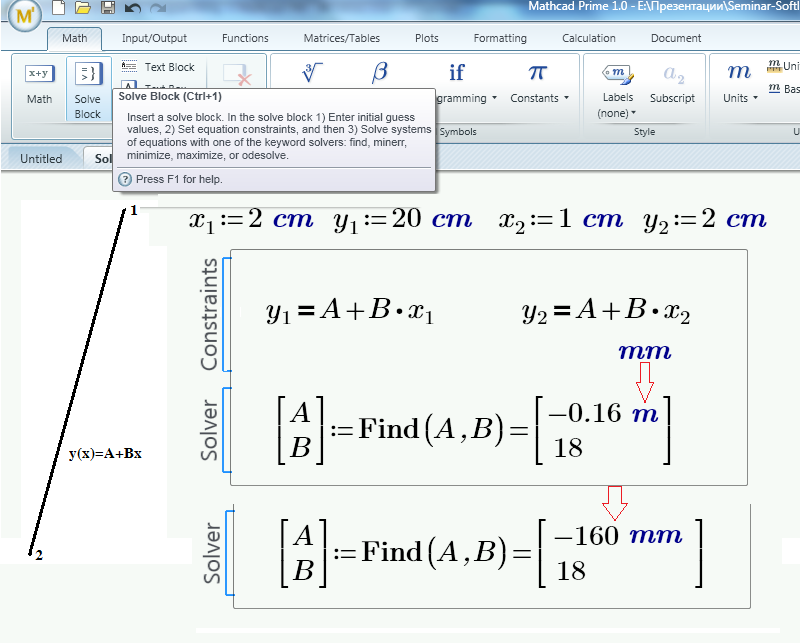Expand the Units dropdown arrow
800x643 pixels.
tap(755, 98)
